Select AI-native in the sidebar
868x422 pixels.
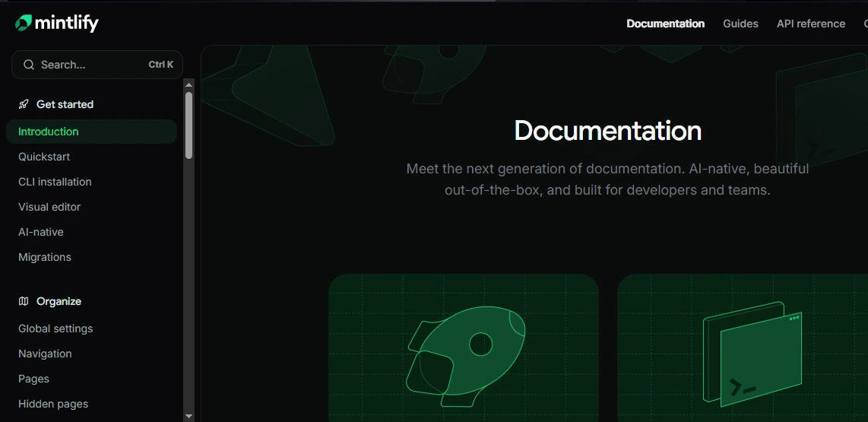coord(41,232)
